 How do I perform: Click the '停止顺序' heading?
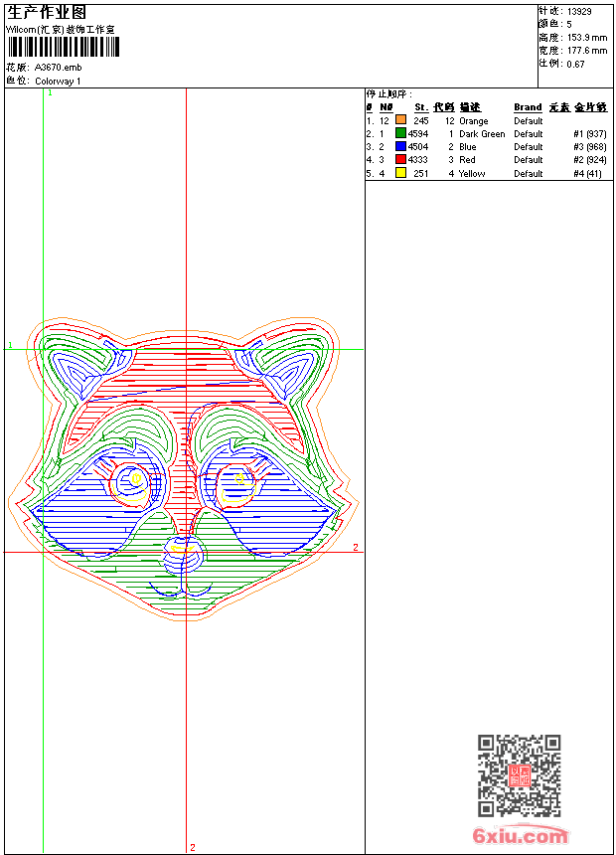389,94
